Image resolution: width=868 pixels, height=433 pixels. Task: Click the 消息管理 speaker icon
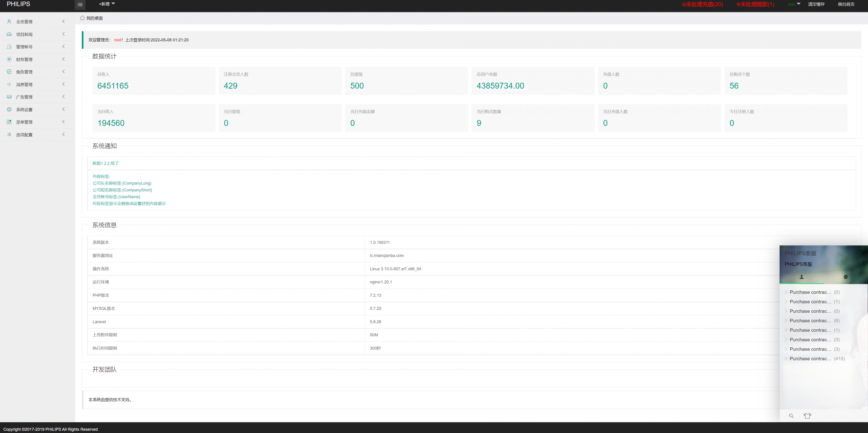coord(9,84)
